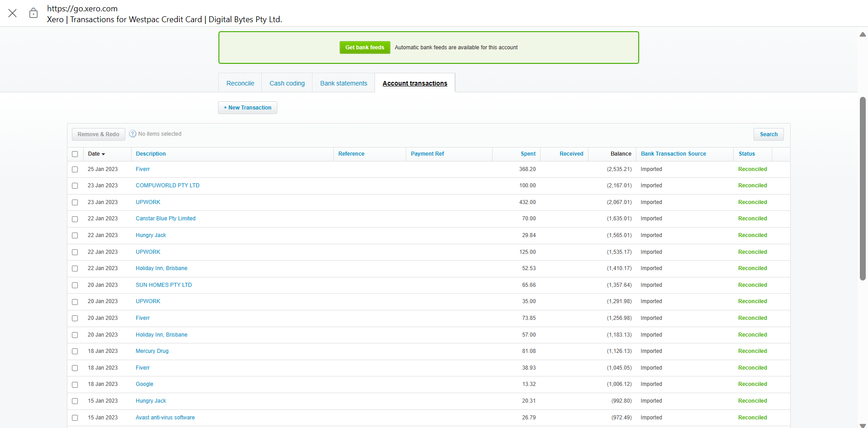The height and width of the screenshot is (428, 868).
Task: Click the padlock site security icon
Action: [33, 13]
